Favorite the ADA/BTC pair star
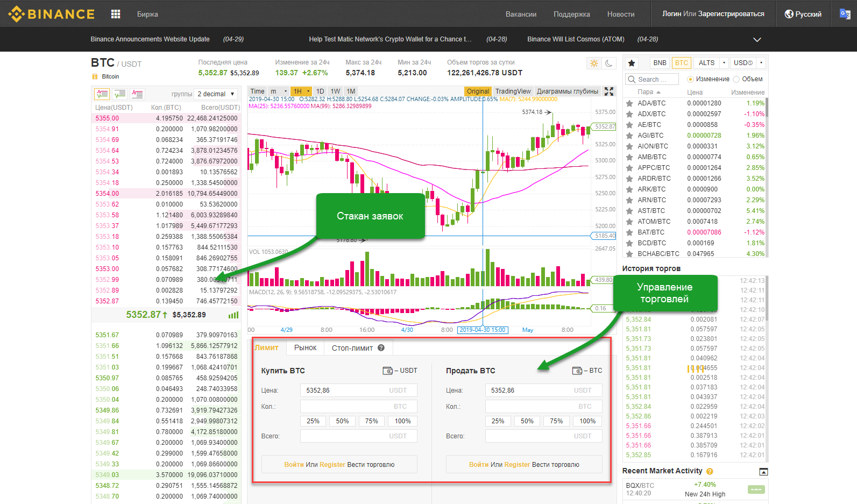This screenshot has height=504, width=857. [x=629, y=103]
